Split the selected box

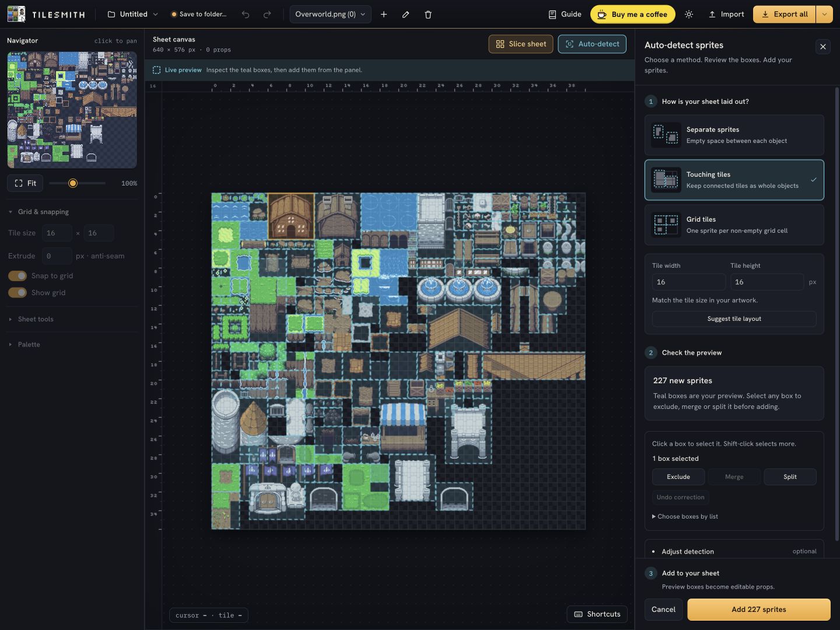point(790,477)
